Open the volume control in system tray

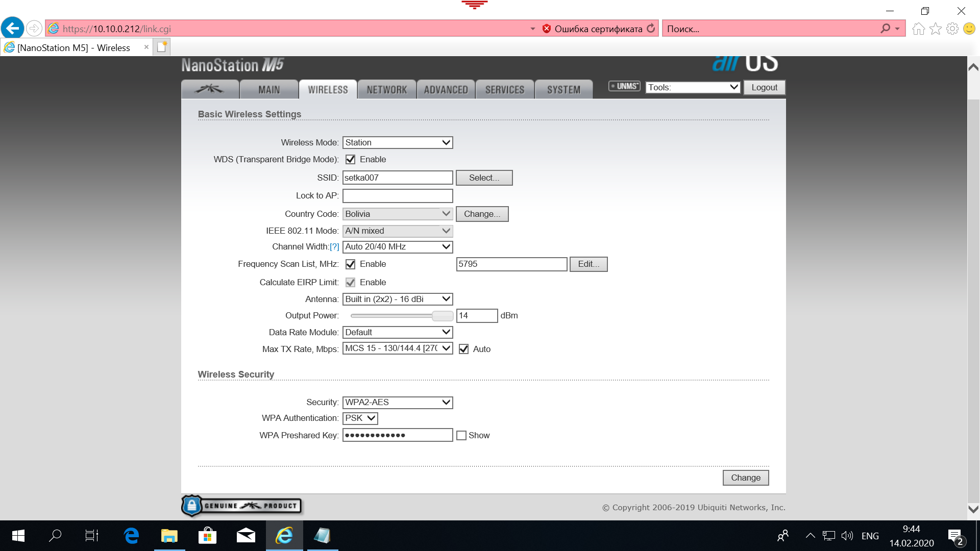coord(847,536)
